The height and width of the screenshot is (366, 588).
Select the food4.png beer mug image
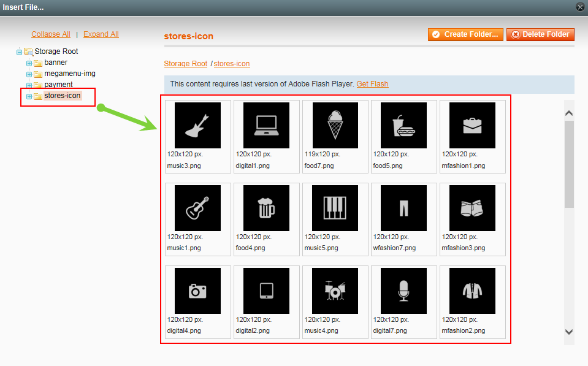[266, 208]
